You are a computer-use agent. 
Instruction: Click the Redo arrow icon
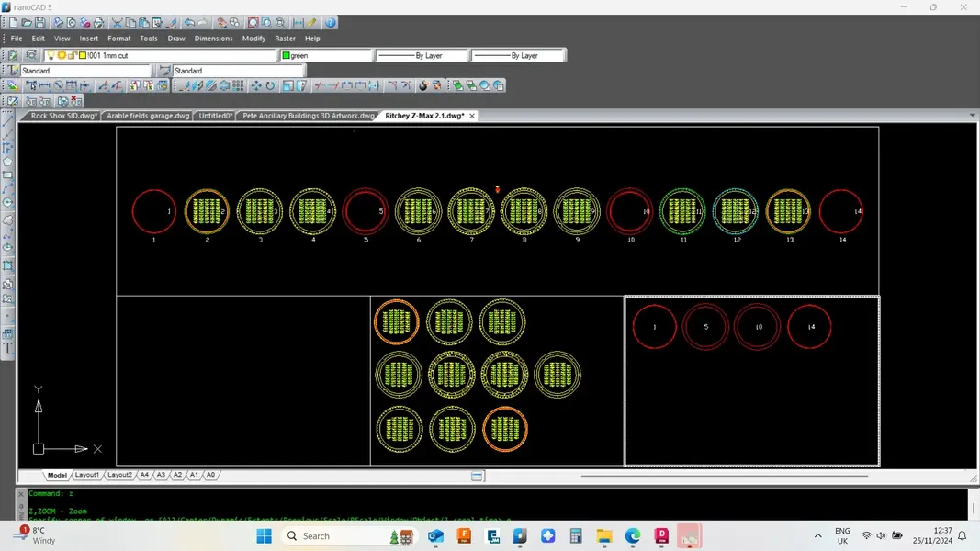(x=202, y=22)
